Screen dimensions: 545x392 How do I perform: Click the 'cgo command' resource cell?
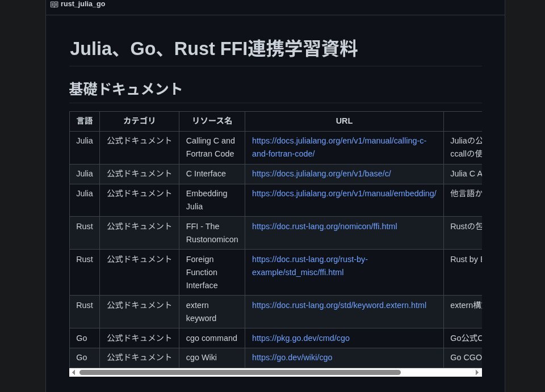pyautogui.click(x=212, y=338)
